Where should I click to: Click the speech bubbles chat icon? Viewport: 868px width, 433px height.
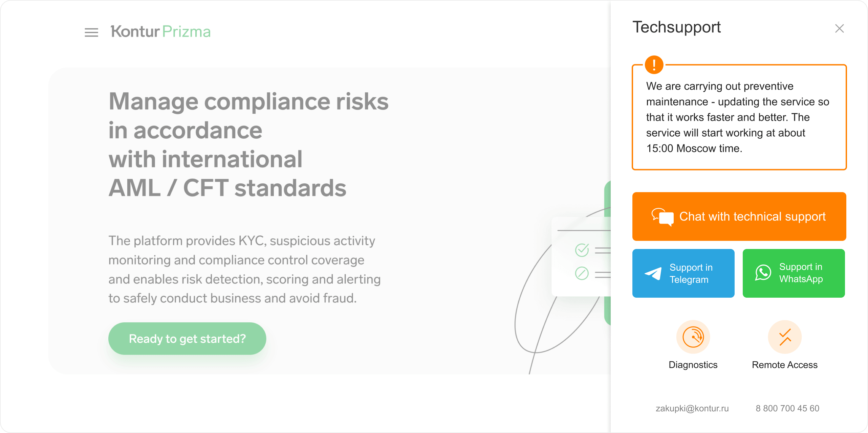(662, 216)
